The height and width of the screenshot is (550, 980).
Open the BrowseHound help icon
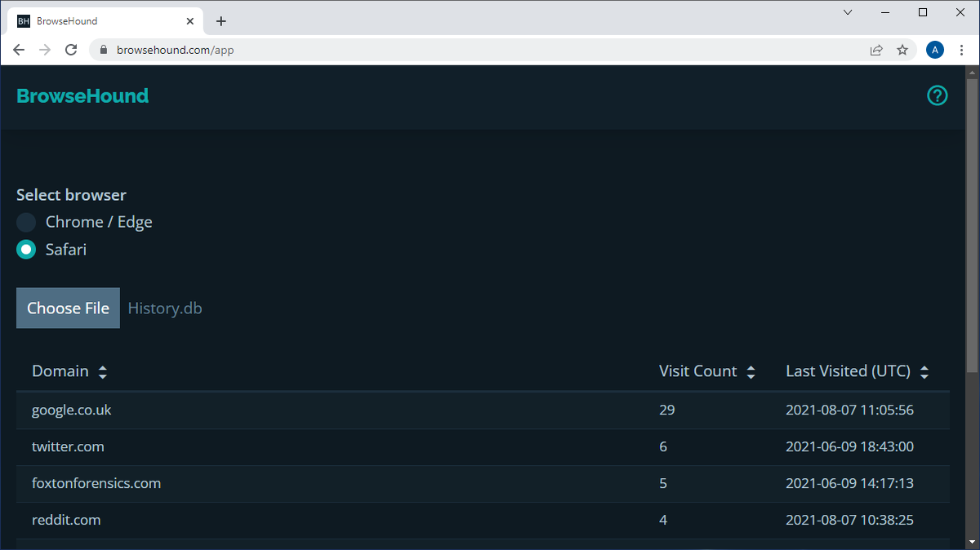click(x=938, y=95)
